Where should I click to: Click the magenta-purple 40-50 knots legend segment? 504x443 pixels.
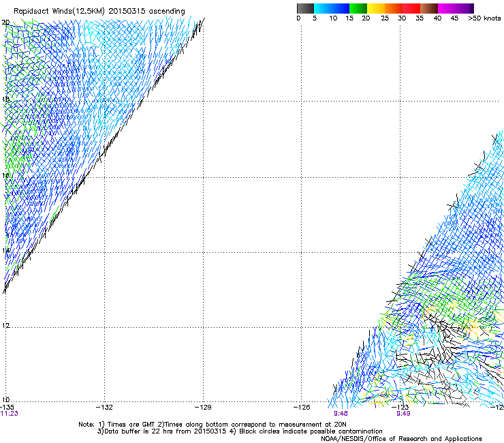point(456,8)
